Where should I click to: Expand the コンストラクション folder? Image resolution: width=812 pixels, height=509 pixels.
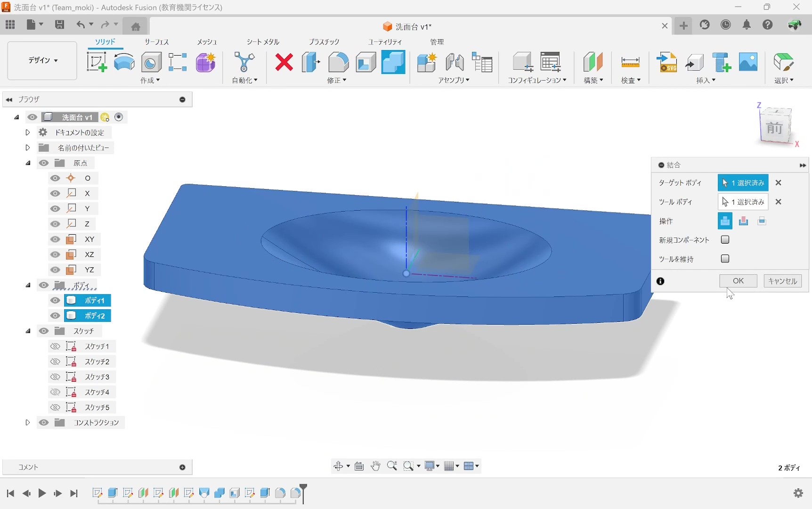coord(27,423)
